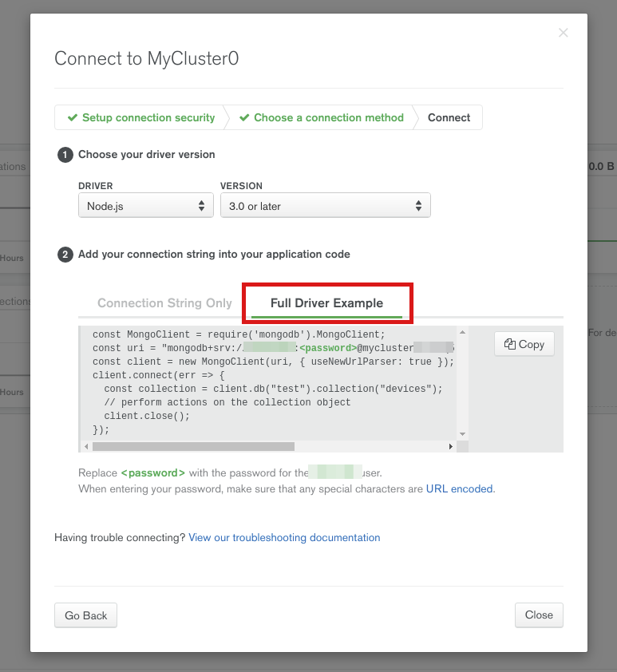Click the step 1 number badge
617x672 pixels.
[65, 155]
